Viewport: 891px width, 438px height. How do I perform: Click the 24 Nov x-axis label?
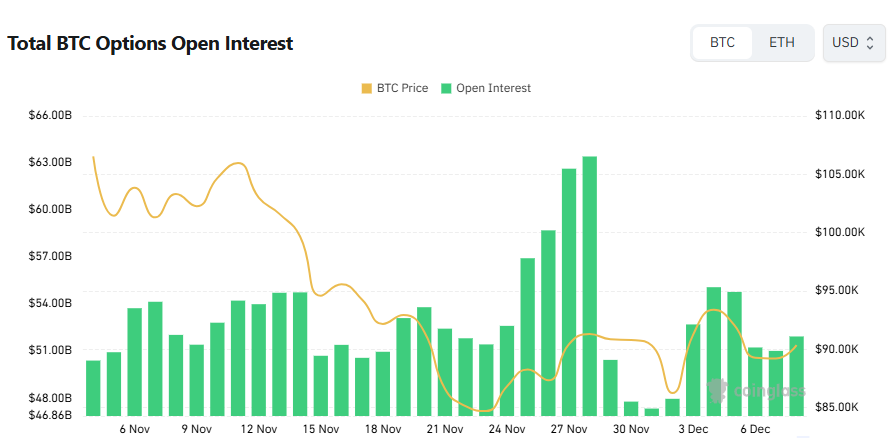[x=507, y=429]
